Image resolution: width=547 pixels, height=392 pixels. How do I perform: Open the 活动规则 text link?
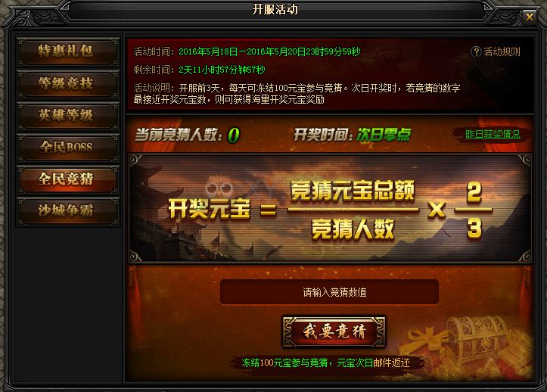tap(502, 51)
